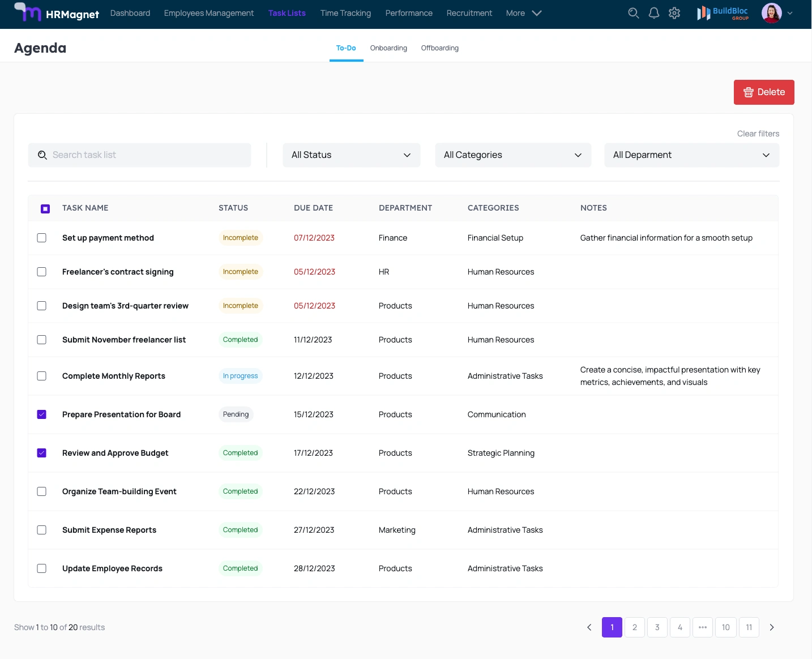Switch to the Offboarding tab

click(440, 48)
